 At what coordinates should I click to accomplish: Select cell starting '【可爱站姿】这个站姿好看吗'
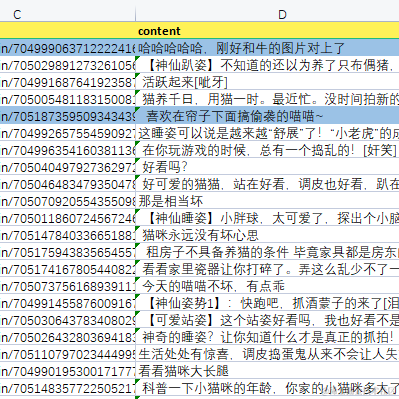point(267,320)
